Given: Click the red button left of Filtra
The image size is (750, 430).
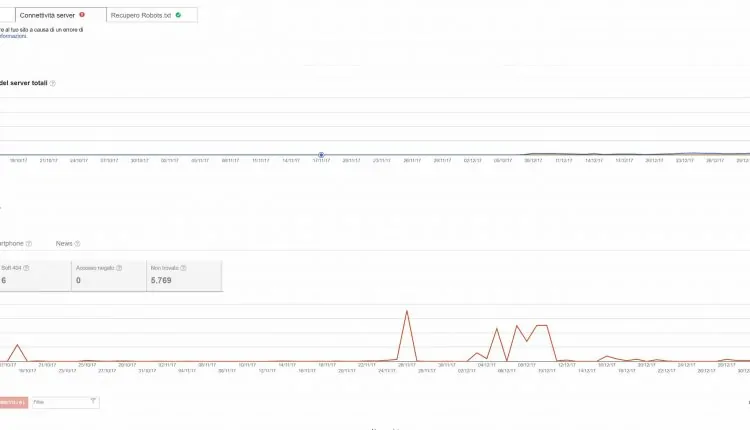Looking at the screenshot, I should click(x=12, y=401).
